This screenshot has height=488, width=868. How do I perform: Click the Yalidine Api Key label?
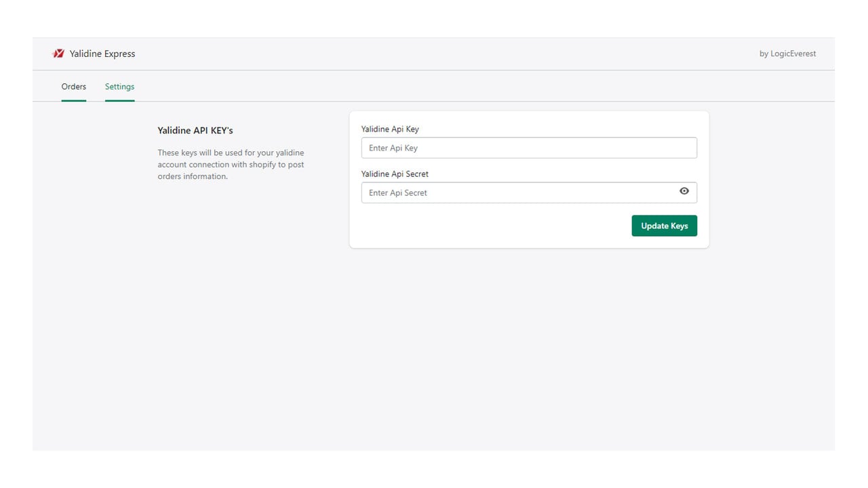[x=390, y=129]
